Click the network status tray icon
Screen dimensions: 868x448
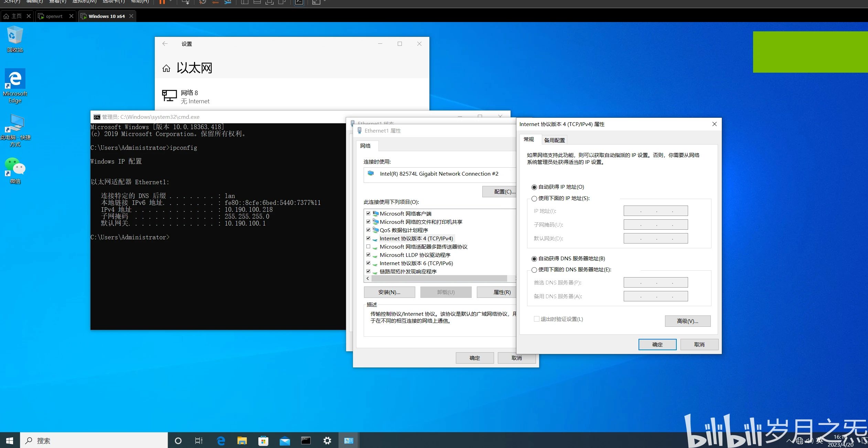[800, 441]
